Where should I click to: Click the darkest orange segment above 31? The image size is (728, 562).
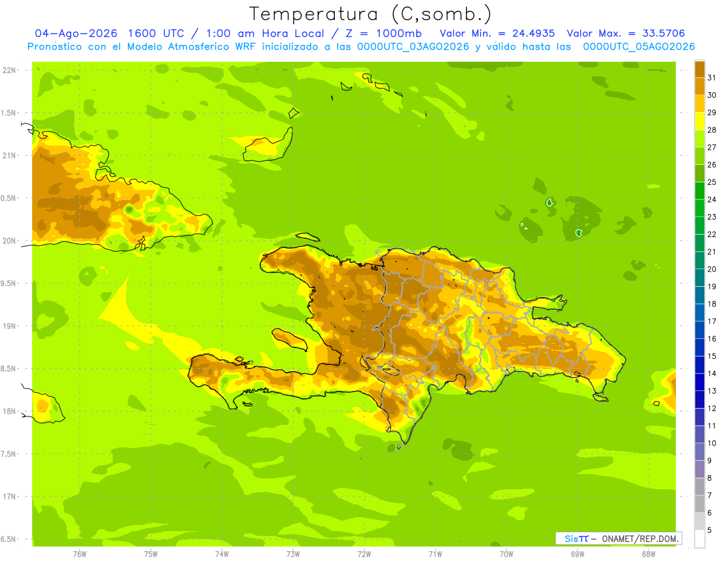pos(699,69)
